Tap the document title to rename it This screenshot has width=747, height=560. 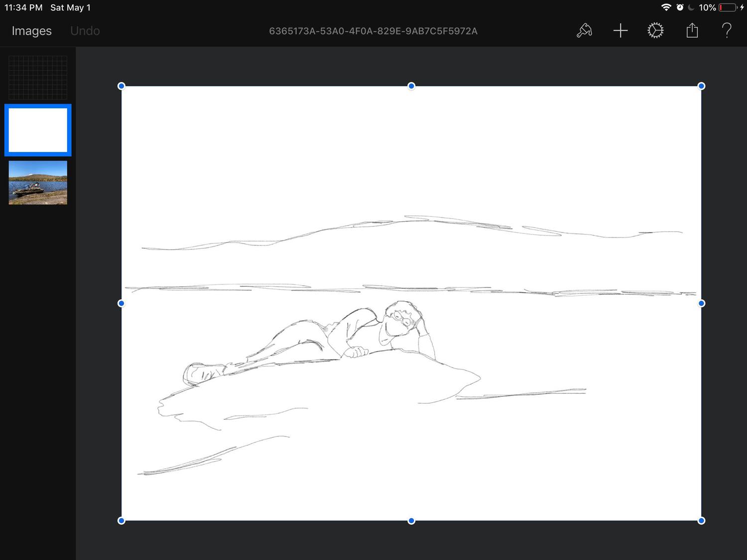(373, 31)
